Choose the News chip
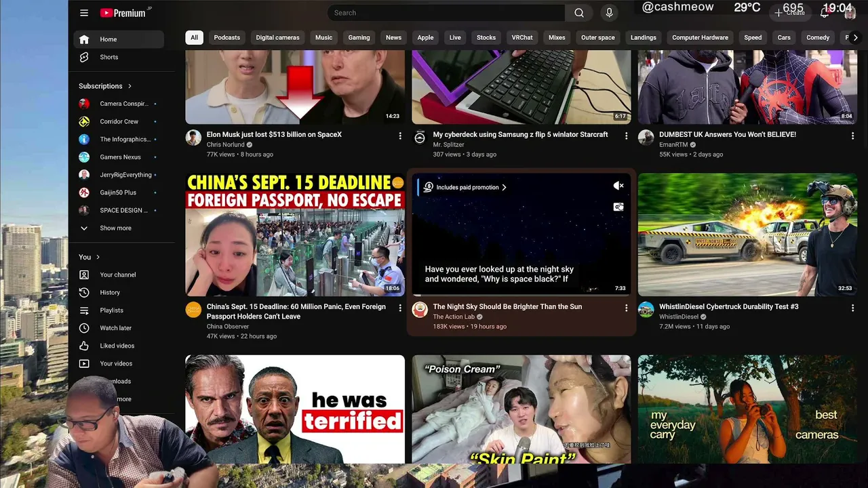The height and width of the screenshot is (488, 868). click(393, 37)
